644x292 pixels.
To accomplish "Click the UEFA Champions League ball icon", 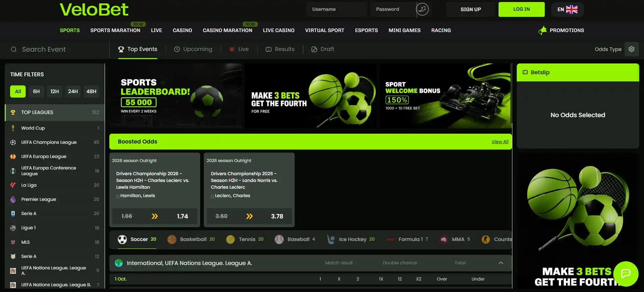I will [13, 142].
